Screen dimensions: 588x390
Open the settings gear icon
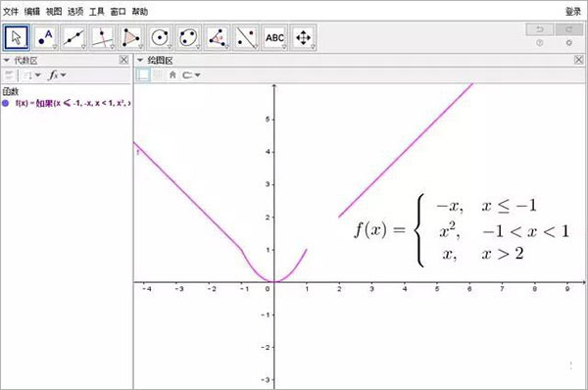point(568,43)
